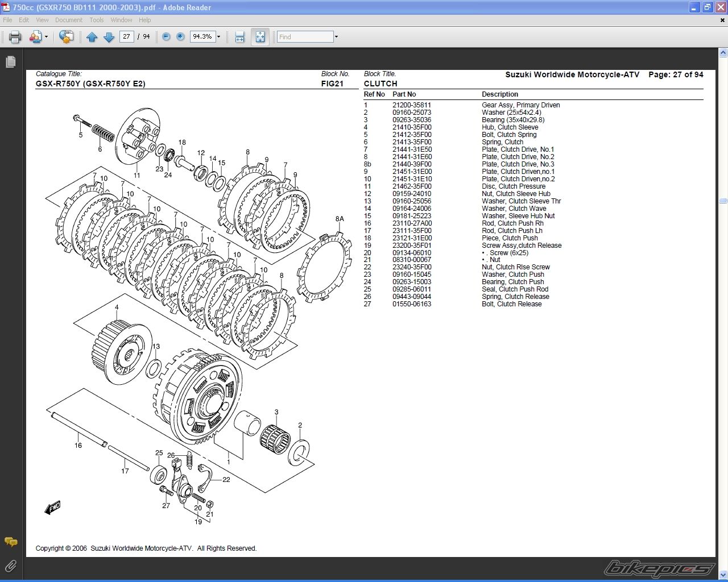Screen dimensions: 728x582
Task: Go to next page with down arrow
Action: click(x=109, y=37)
